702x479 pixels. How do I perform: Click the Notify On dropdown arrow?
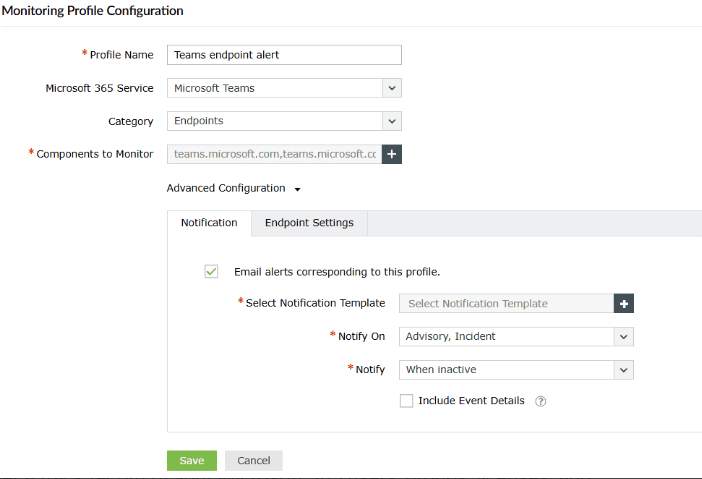point(624,336)
